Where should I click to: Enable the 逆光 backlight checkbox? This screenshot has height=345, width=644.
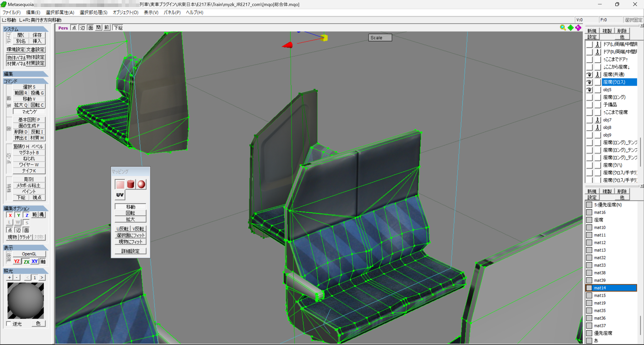[x=9, y=324]
